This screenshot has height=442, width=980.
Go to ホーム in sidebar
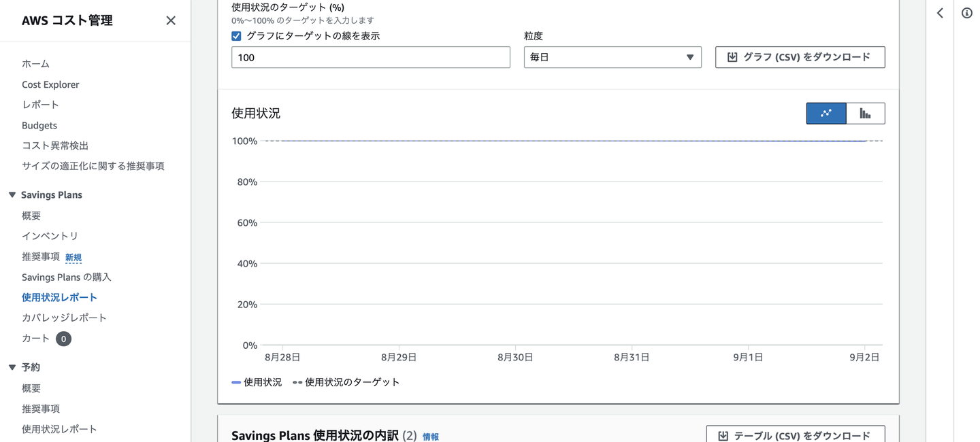pyautogui.click(x=35, y=64)
